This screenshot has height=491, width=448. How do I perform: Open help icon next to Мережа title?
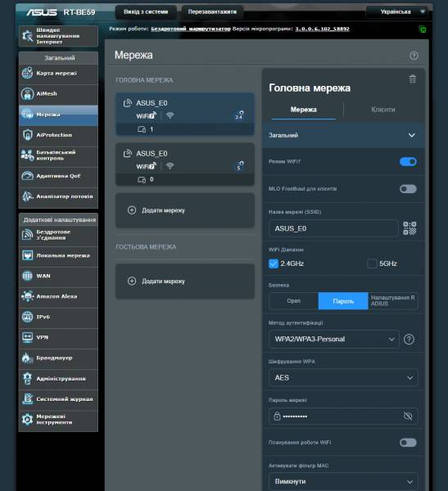click(x=414, y=56)
